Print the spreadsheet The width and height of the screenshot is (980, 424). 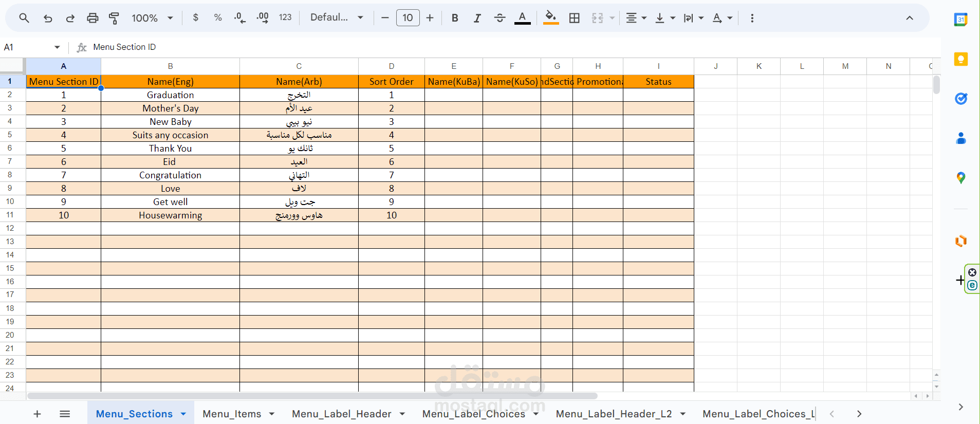coord(93,18)
